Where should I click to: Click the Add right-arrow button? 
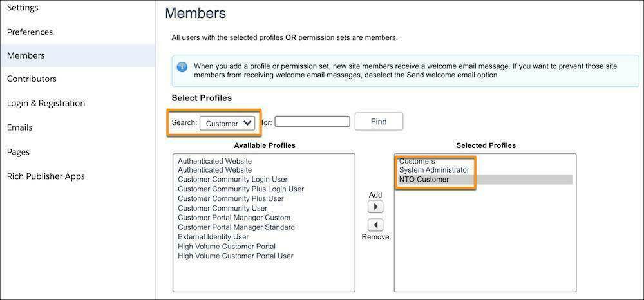point(375,207)
